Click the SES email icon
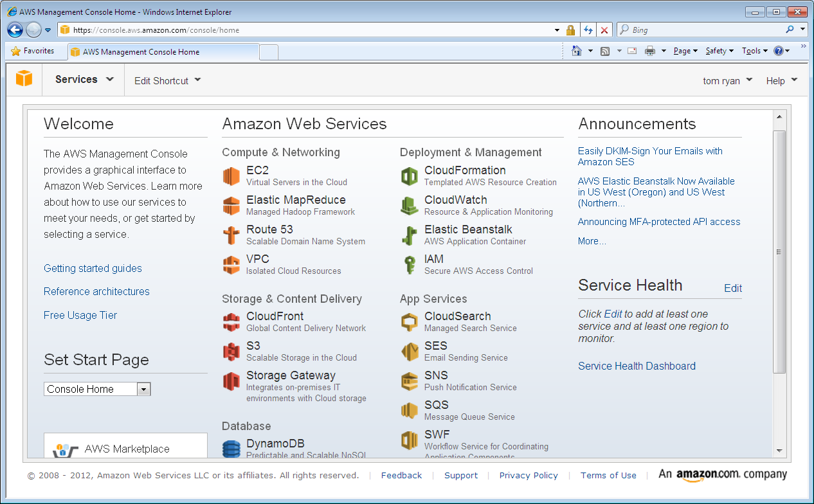 click(x=410, y=352)
